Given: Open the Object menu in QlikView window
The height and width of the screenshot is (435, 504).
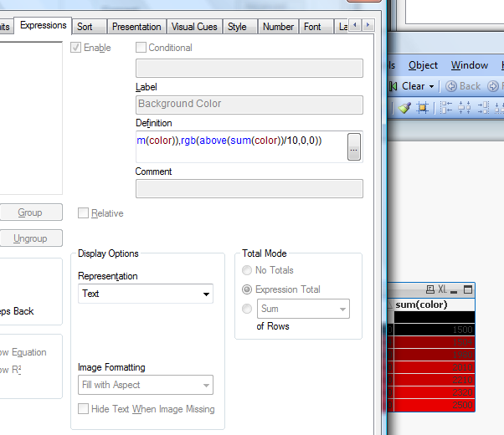Looking at the screenshot, I should (x=423, y=65).
